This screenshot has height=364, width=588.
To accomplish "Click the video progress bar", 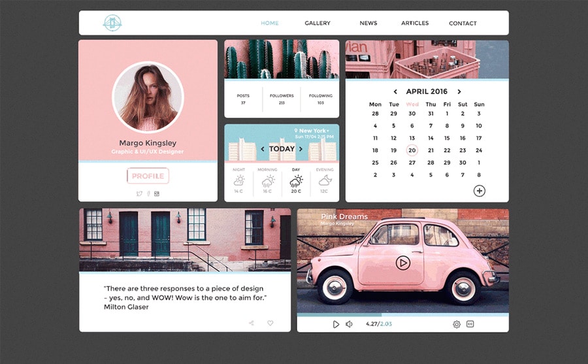I will pyautogui.click(x=402, y=314).
